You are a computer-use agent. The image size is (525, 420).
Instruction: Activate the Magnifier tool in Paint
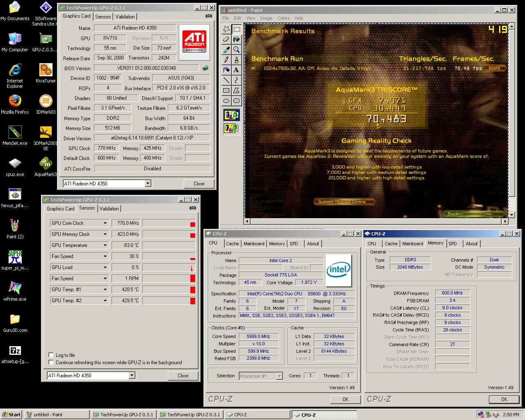tap(236, 50)
